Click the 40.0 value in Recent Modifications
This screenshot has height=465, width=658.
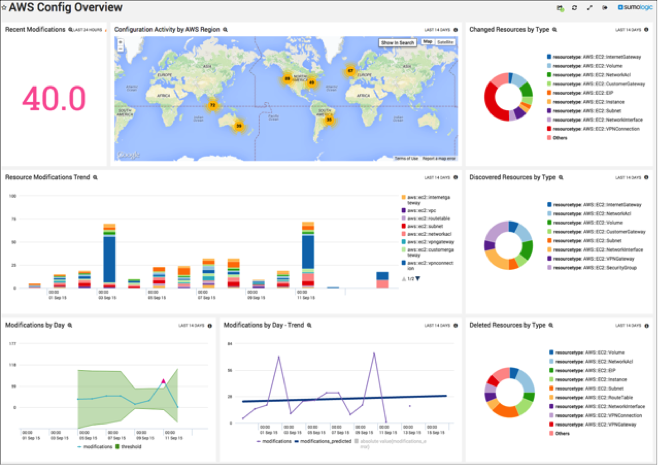[54, 99]
